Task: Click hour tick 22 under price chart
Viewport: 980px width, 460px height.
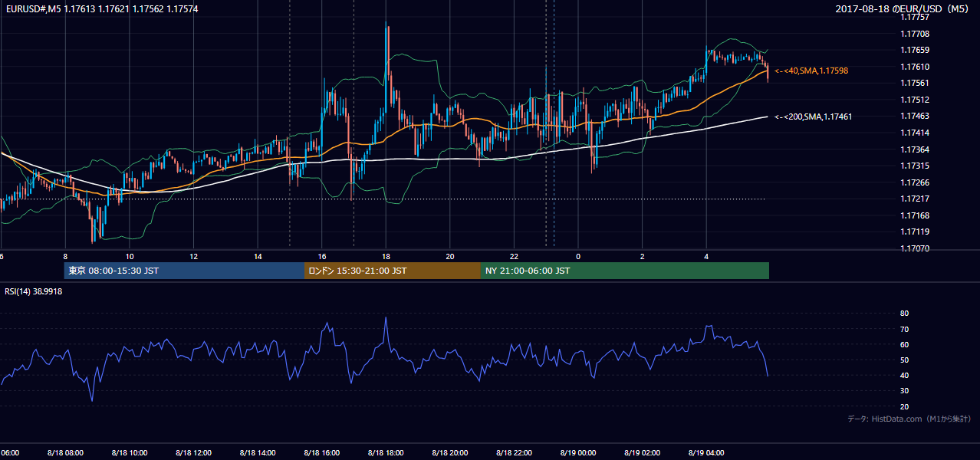Action: pos(515,257)
